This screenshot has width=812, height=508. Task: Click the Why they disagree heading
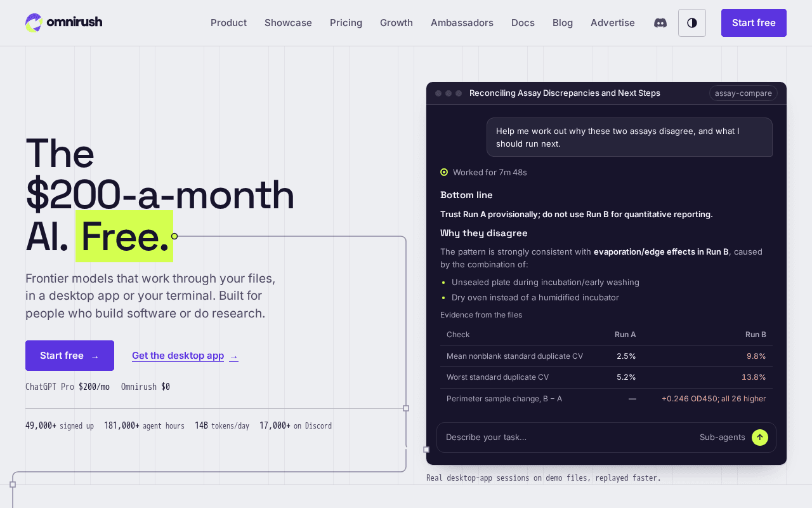(484, 233)
